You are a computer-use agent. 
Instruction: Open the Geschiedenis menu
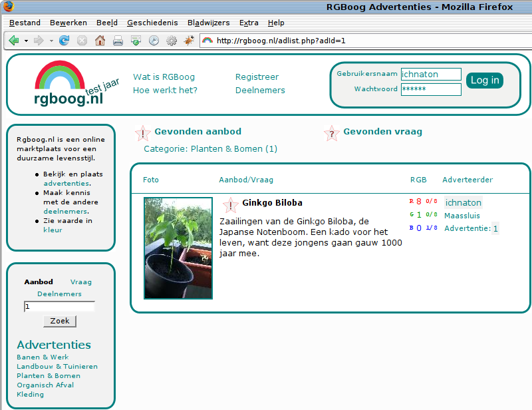click(152, 23)
